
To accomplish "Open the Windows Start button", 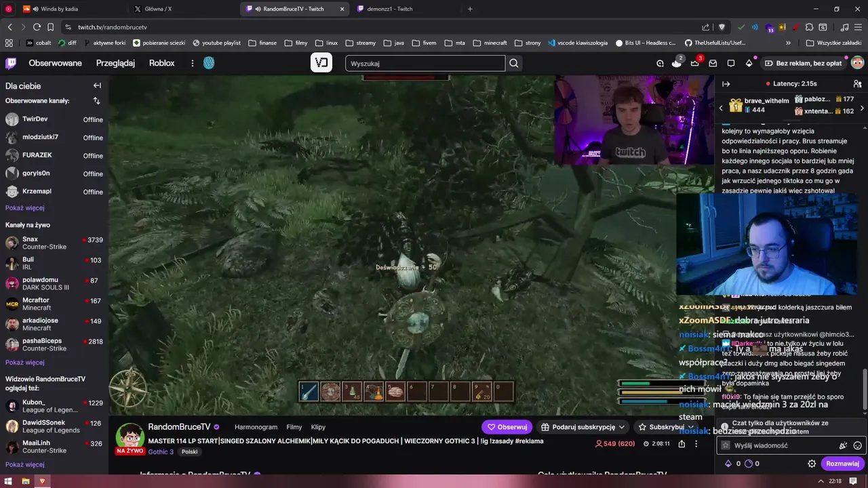I will point(8,481).
